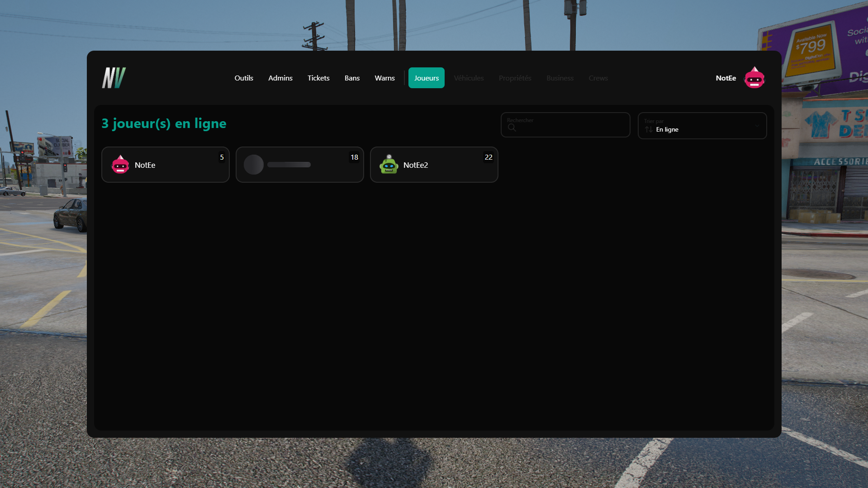Click NotEe's pink robot avatar
This screenshot has width=868, height=488.
pos(120,165)
